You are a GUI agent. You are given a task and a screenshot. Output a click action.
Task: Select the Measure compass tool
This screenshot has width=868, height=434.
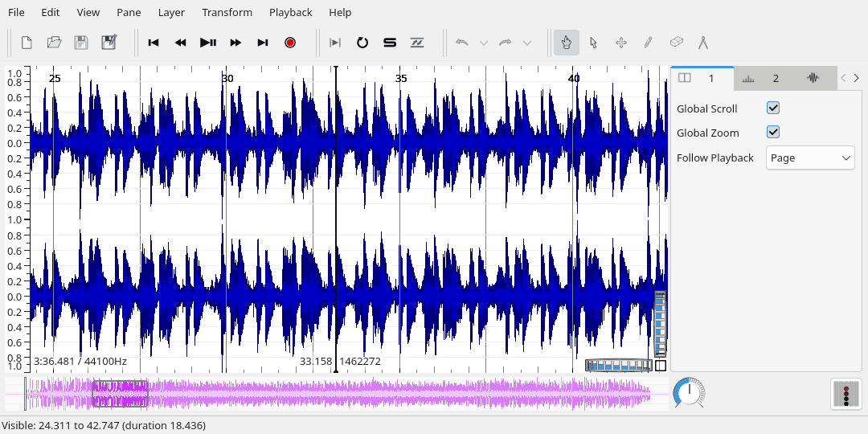click(x=703, y=43)
